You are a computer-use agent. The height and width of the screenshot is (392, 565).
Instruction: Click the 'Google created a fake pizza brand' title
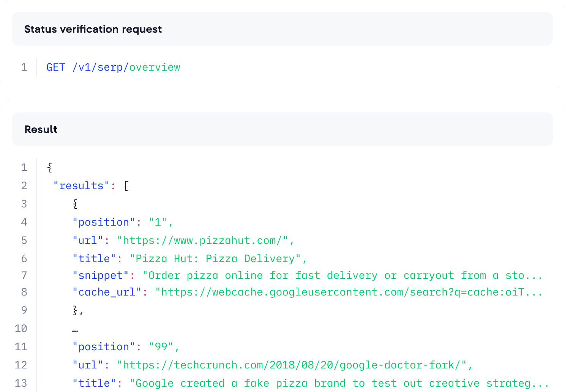[x=339, y=383]
